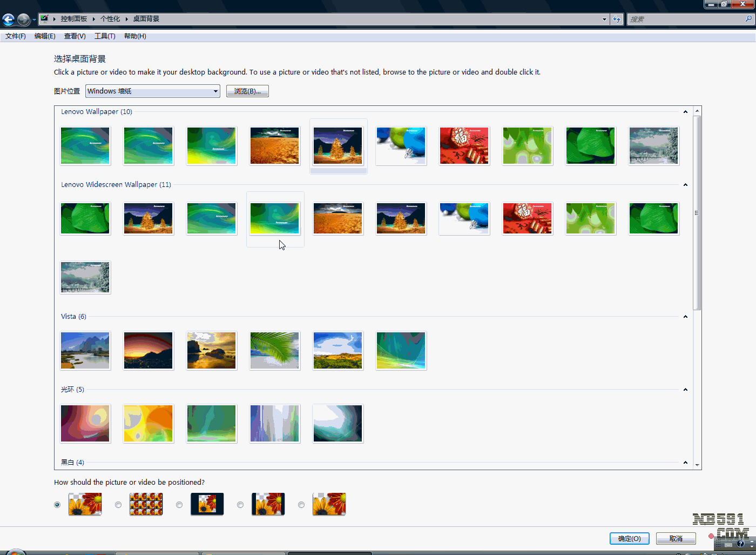This screenshot has height=555, width=756.
Task: Click the magnifier icon in the search box
Action: 748,19
